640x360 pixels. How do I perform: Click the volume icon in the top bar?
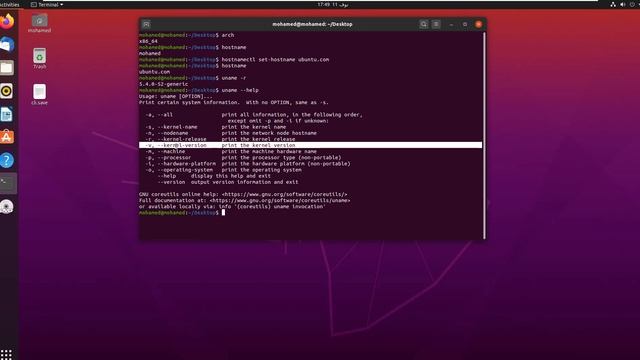(622, 4)
